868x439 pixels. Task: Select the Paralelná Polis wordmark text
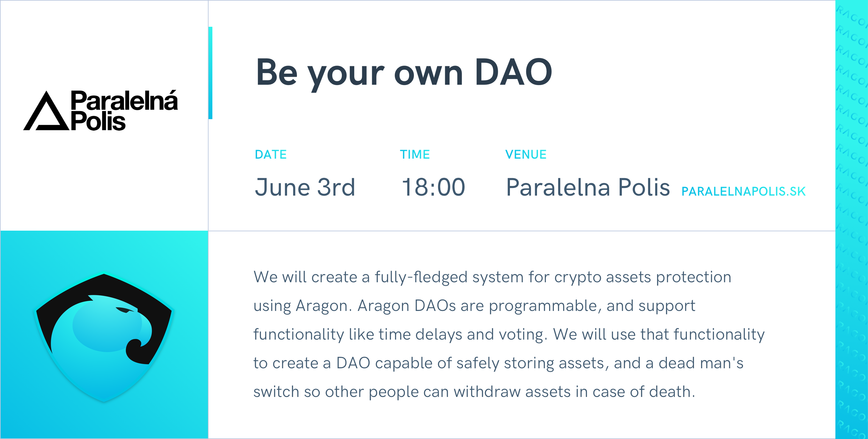coord(124,110)
